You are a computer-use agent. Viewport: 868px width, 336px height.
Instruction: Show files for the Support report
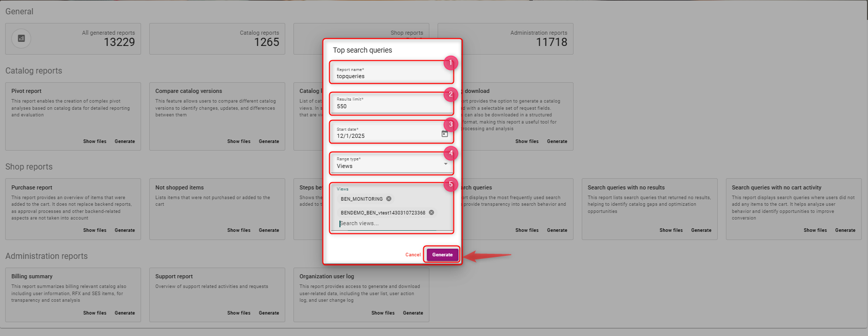[x=239, y=313]
